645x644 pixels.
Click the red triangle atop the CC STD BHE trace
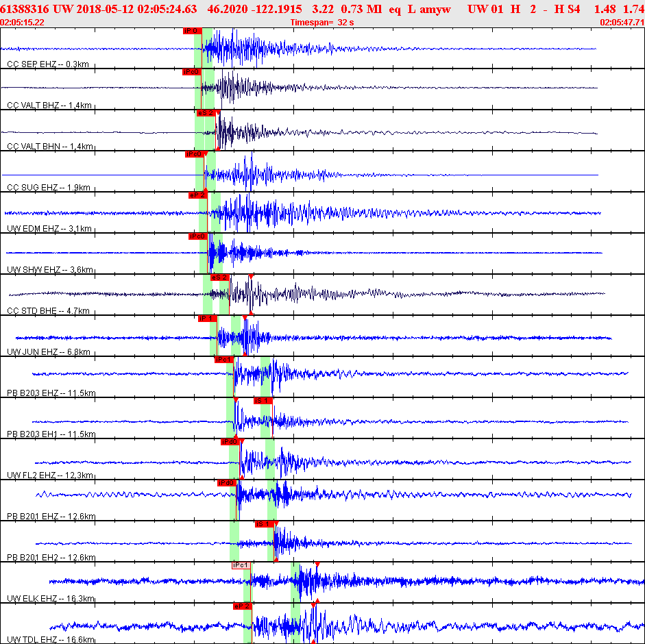[251, 276]
